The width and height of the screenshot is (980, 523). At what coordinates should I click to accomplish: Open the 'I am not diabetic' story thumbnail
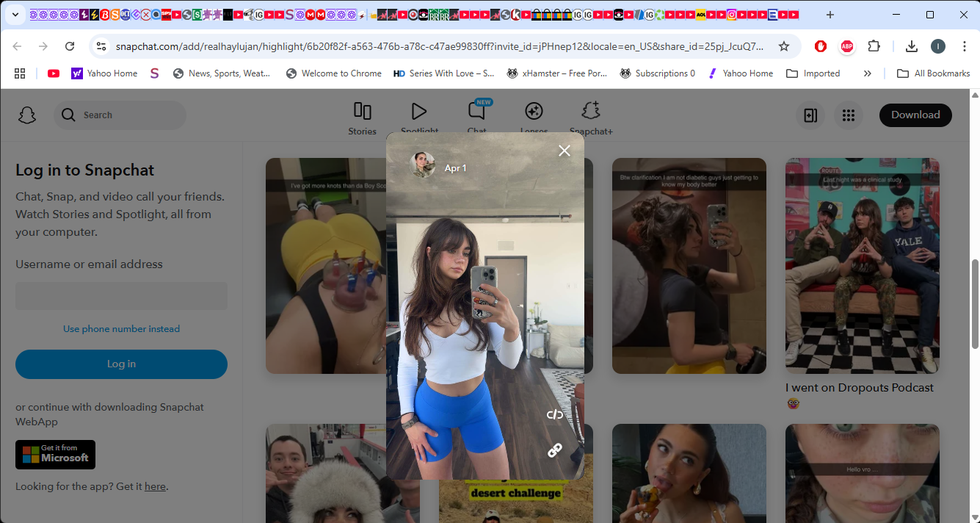[689, 266]
